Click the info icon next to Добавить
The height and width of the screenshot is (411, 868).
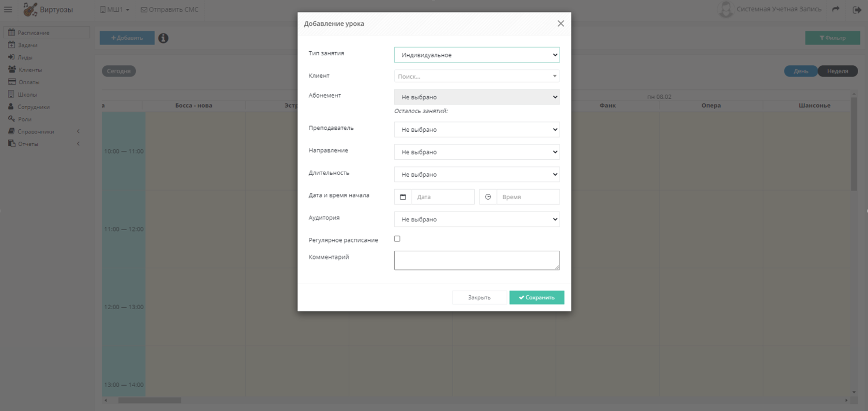pos(163,38)
